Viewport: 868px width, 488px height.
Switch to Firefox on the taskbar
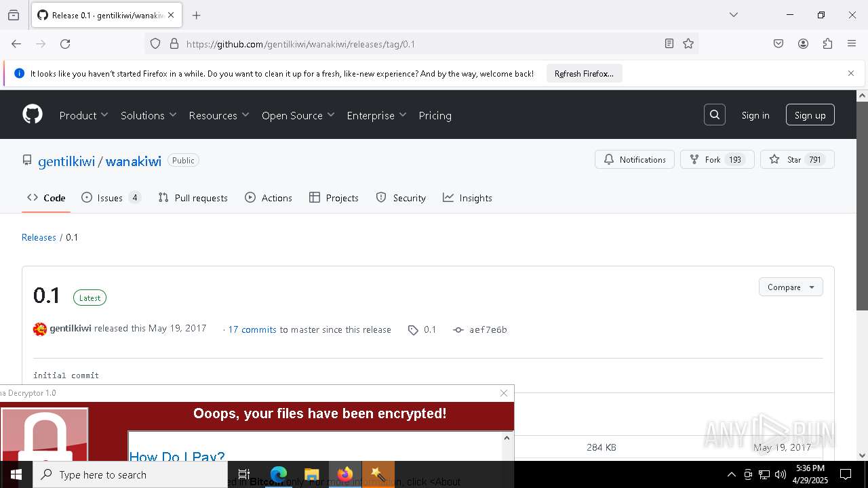344,474
